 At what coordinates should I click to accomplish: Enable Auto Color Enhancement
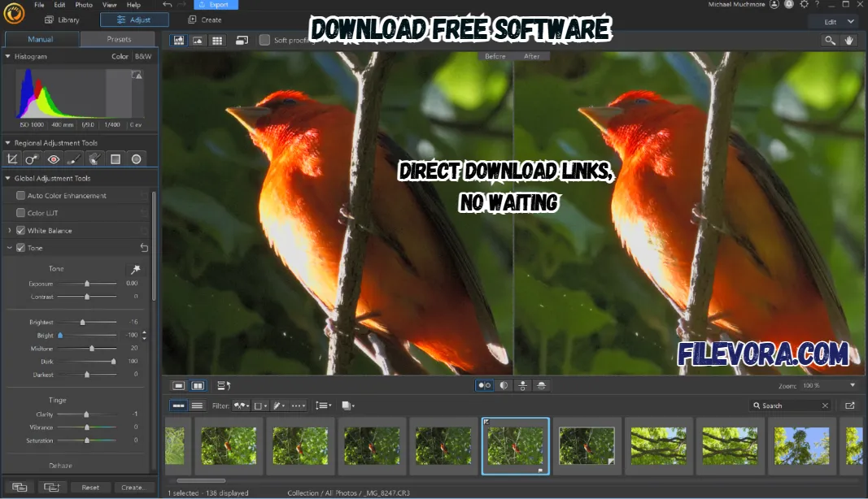coord(20,195)
